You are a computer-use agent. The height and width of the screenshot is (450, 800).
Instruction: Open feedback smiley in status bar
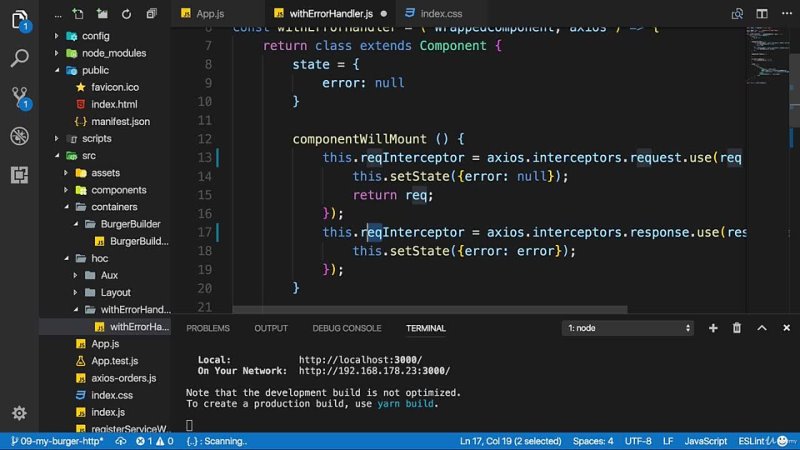tap(782, 441)
